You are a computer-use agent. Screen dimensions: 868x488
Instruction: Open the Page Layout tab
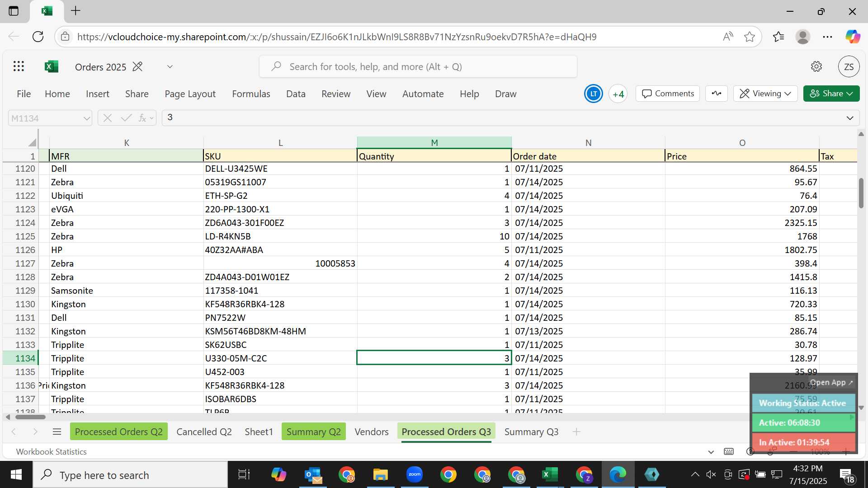click(190, 94)
